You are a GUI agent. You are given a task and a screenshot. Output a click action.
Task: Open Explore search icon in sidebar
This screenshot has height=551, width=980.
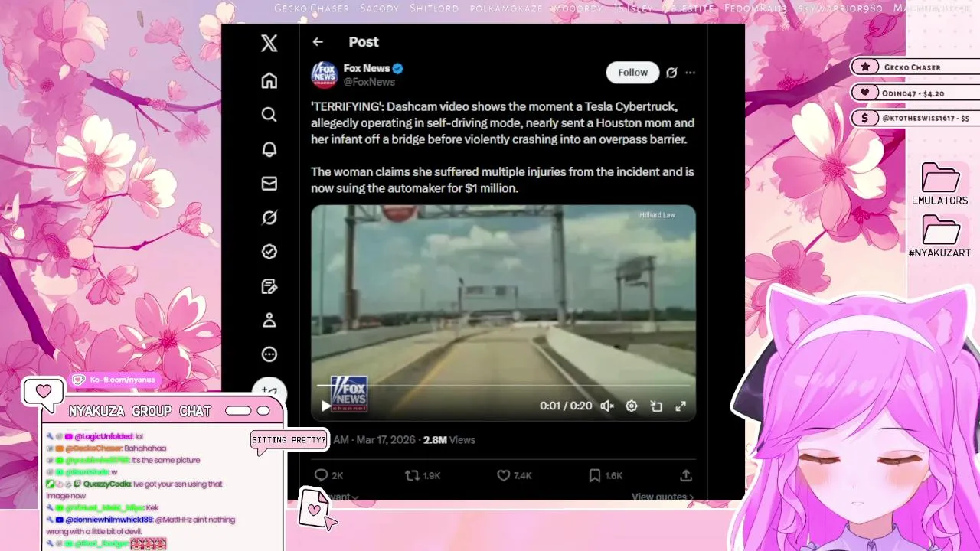[269, 115]
